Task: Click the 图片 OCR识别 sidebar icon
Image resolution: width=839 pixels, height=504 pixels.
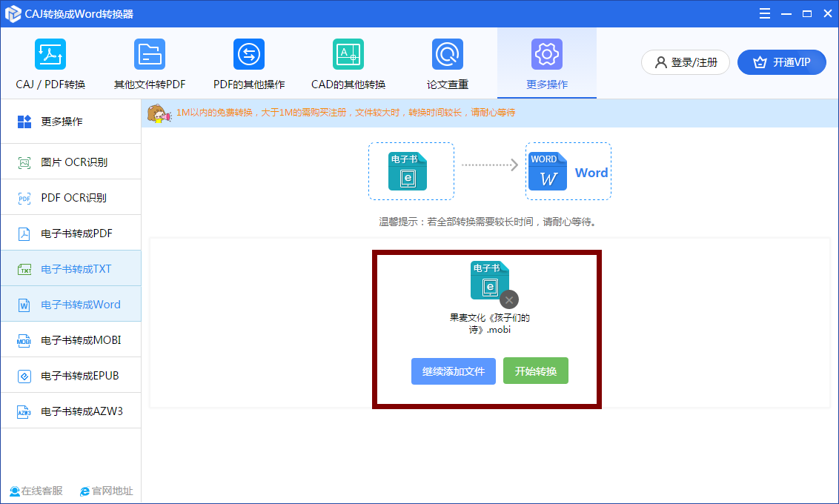Action: click(24, 162)
